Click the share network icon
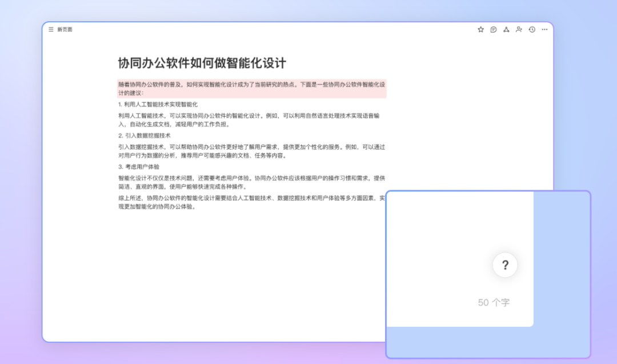The width and height of the screenshot is (617, 364). point(506,30)
